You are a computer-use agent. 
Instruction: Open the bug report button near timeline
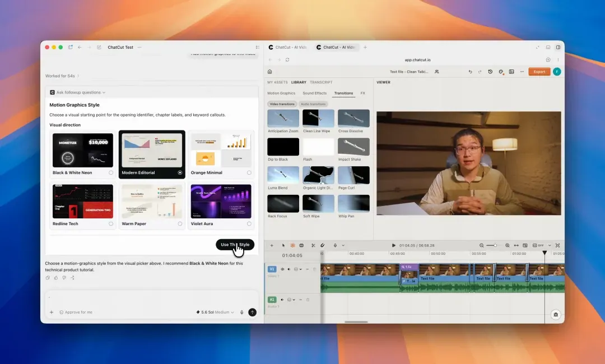coord(556,315)
